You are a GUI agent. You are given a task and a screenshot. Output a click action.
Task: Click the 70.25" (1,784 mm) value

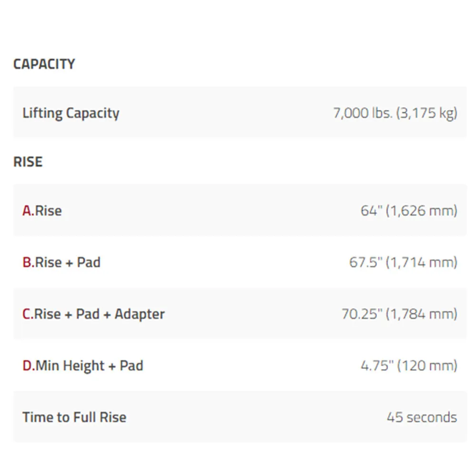399,314
